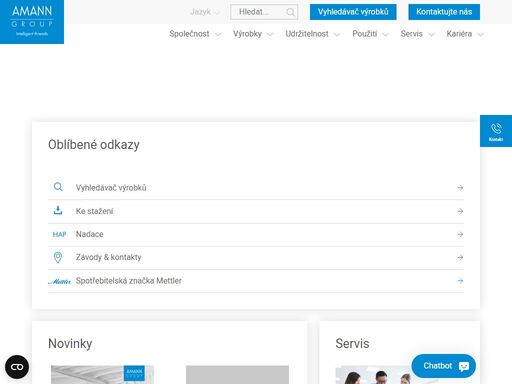The width and height of the screenshot is (512, 384).
Task: Open the Kariéra navigation menu
Action: coord(465,34)
